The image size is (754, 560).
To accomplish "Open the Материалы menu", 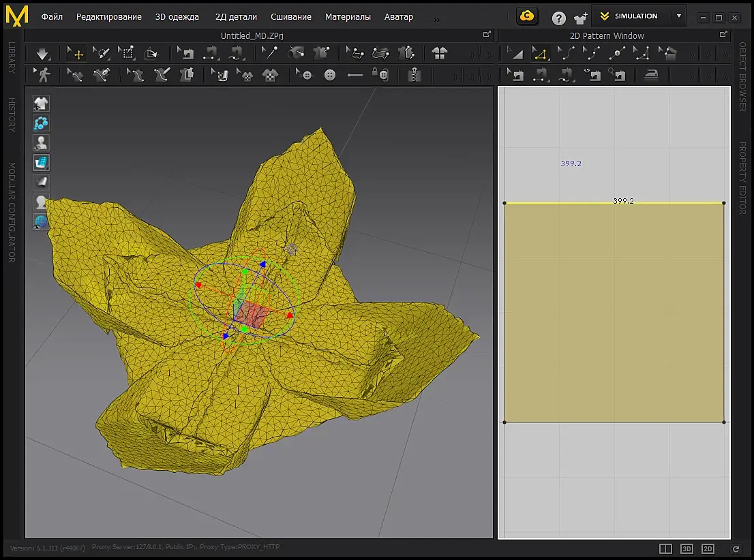I will (348, 17).
